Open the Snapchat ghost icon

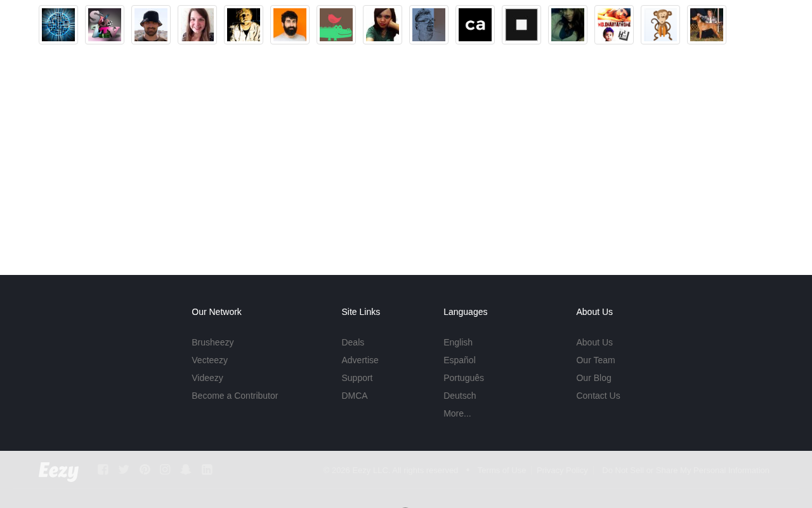tap(186, 469)
